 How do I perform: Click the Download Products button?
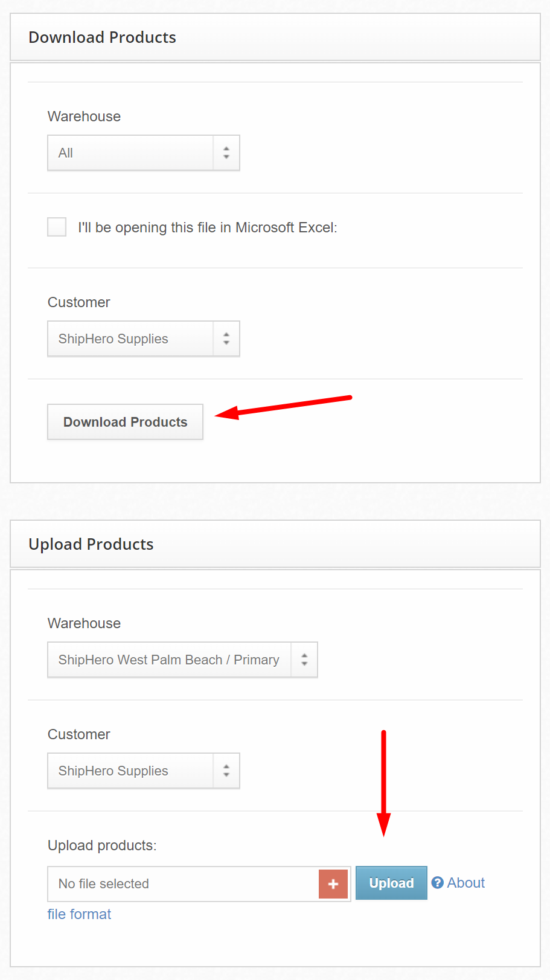(125, 422)
